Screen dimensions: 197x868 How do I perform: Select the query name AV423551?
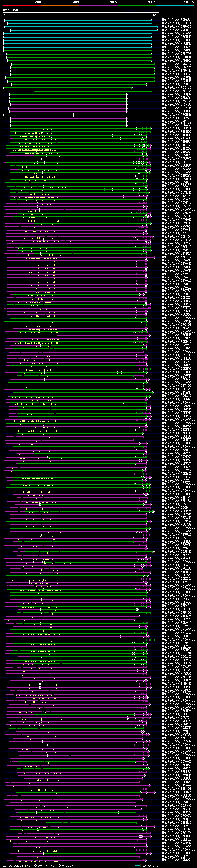11,10
